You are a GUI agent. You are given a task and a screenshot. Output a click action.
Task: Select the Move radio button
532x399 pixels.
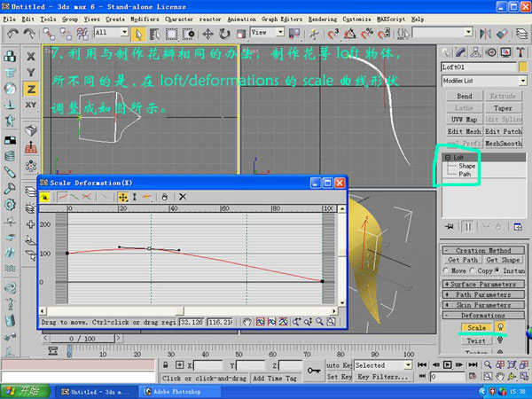click(445, 270)
